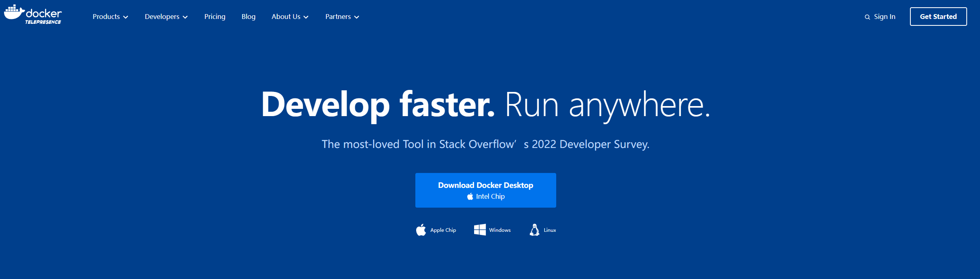Click Sign In
Screen dimensions: 980x279
885,17
